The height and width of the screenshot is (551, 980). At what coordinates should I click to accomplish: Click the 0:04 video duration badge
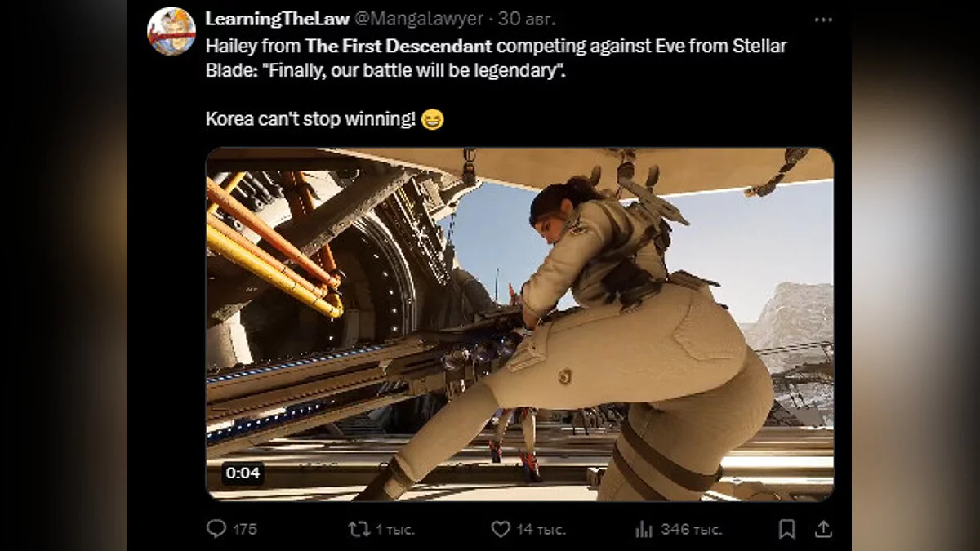pos(243,473)
